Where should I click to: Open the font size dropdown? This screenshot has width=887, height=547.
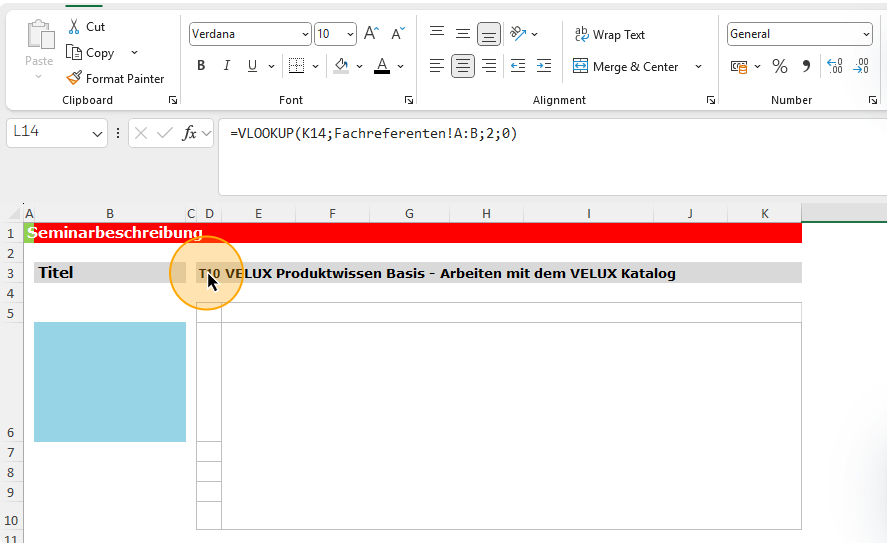(x=350, y=35)
